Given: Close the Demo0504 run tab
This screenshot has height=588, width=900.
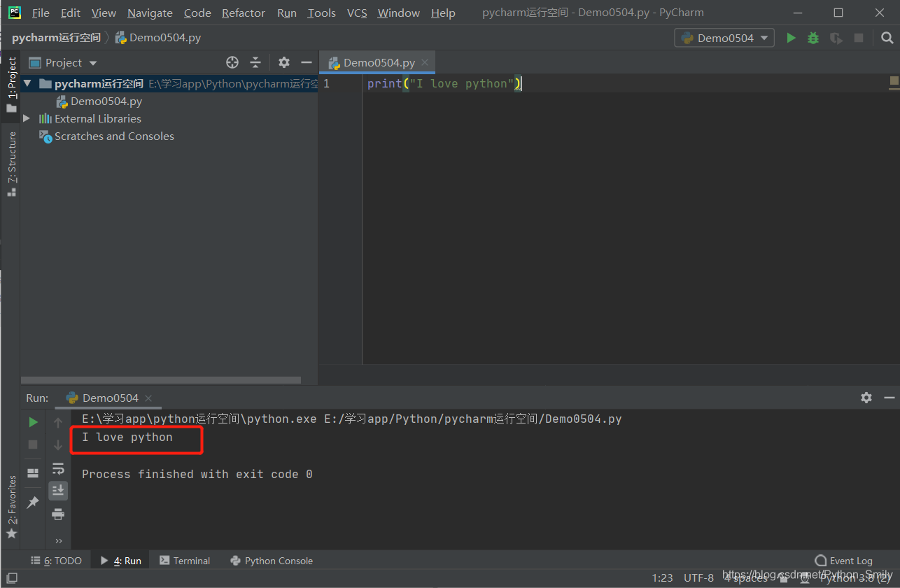Looking at the screenshot, I should [x=148, y=398].
